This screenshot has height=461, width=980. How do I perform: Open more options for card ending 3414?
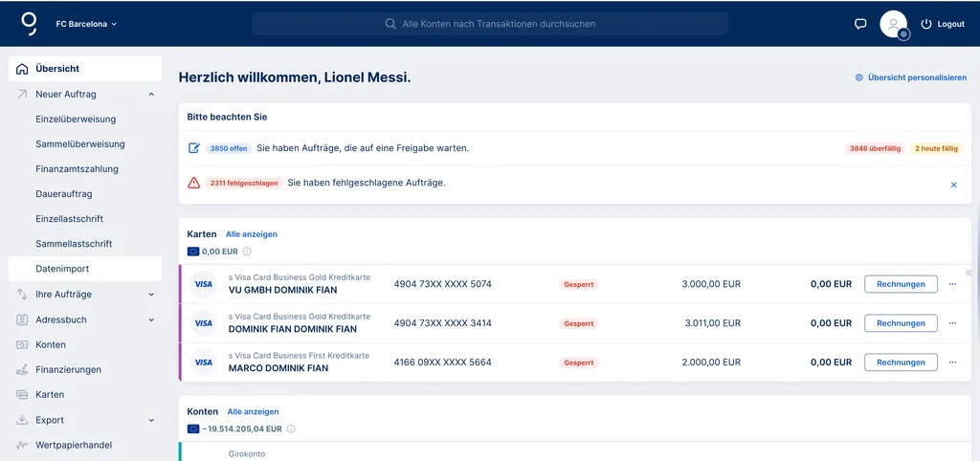click(x=953, y=323)
